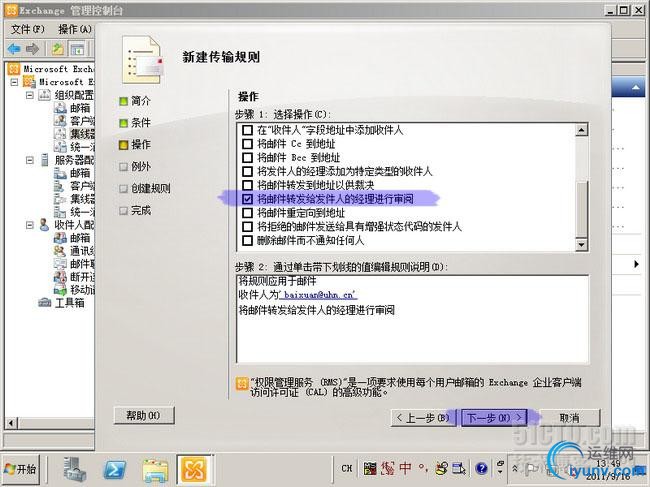Check 将邮件转发到地址以供裁决
This screenshot has width=650, height=487.
pyautogui.click(x=247, y=185)
